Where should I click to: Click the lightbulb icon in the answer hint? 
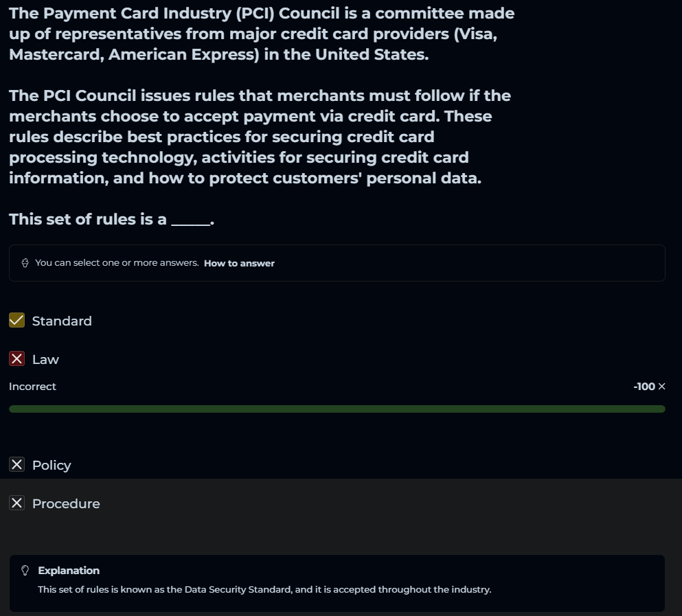(x=25, y=263)
